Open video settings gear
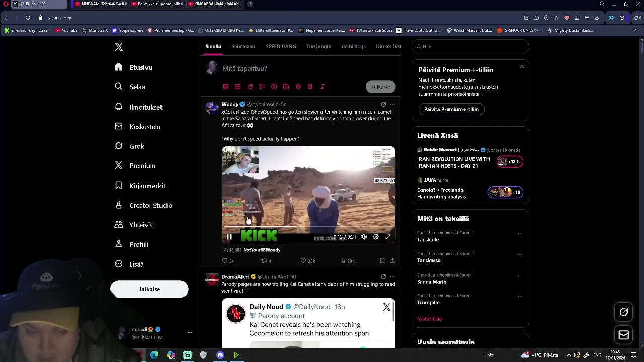 coord(376,237)
